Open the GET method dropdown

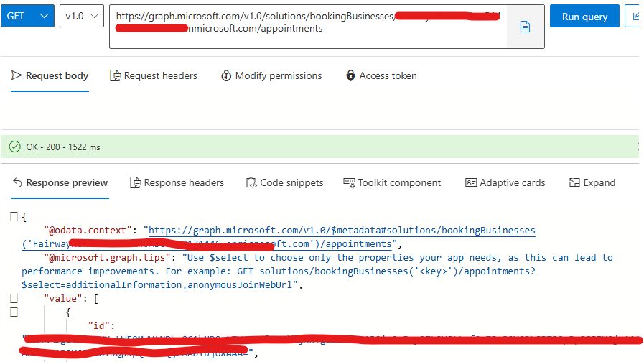pyautogui.click(x=27, y=16)
